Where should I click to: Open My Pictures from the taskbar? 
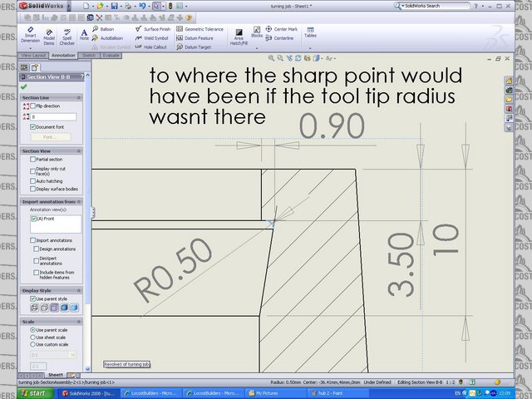[x=275, y=393]
